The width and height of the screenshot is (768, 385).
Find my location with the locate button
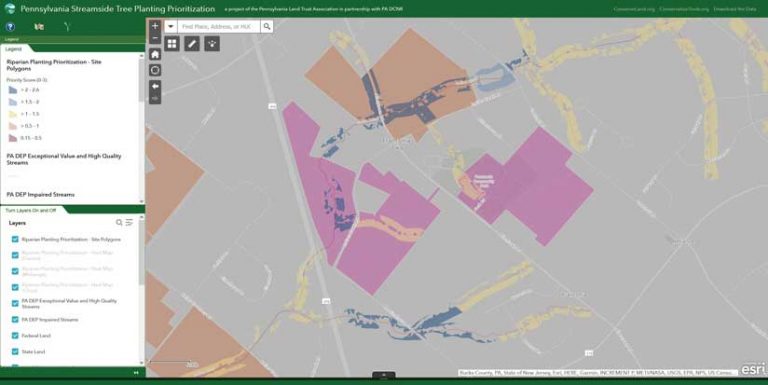(x=155, y=70)
